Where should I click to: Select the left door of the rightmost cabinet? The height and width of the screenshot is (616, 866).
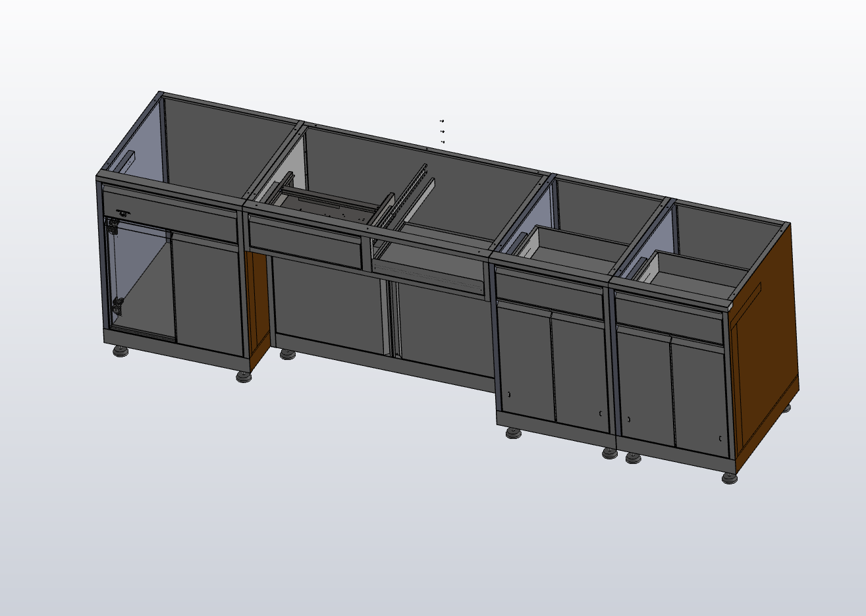(x=647, y=387)
